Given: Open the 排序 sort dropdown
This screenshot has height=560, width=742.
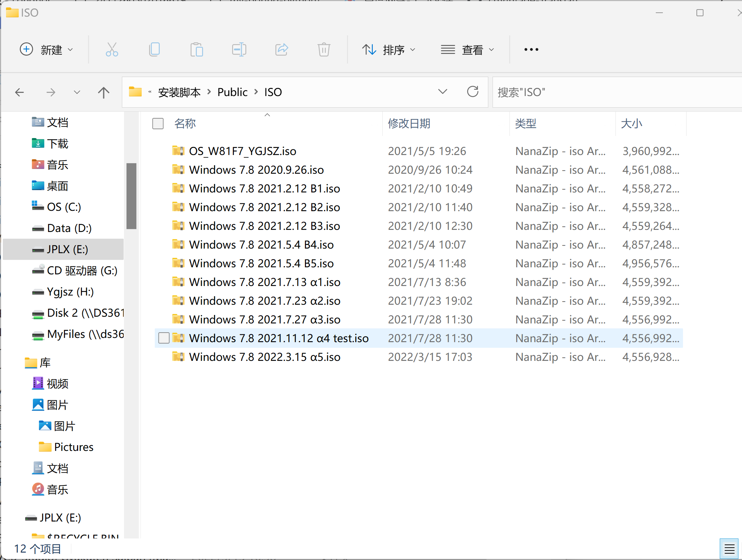Looking at the screenshot, I should click(389, 50).
